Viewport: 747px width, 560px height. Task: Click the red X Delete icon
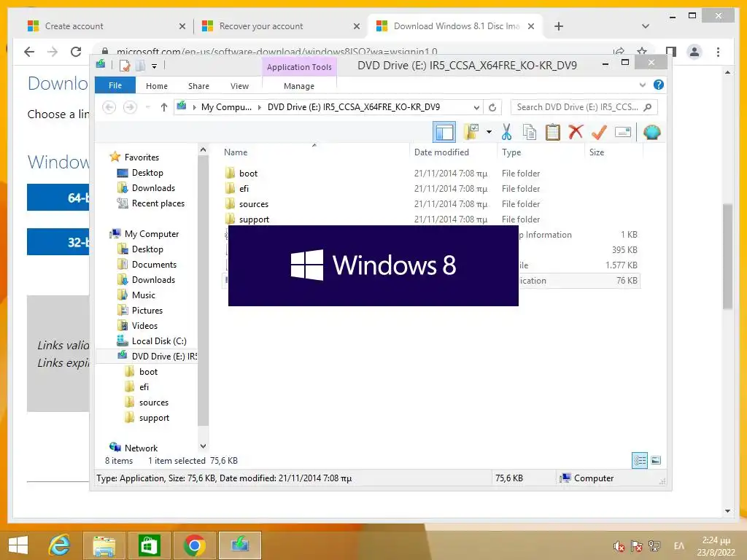pyautogui.click(x=576, y=131)
